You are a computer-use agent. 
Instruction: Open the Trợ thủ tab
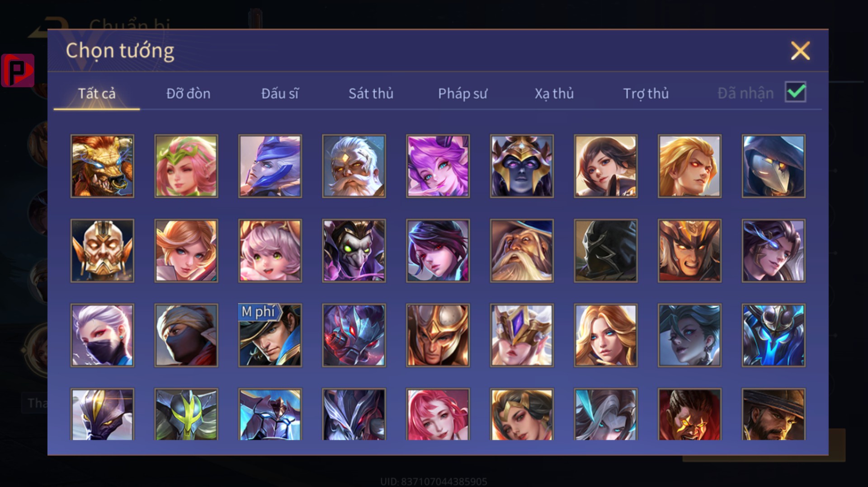tap(646, 94)
